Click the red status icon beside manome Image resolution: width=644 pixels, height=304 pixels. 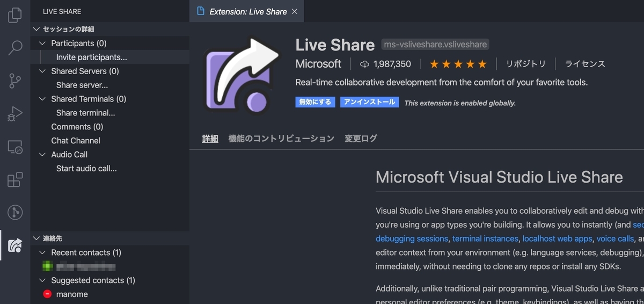coord(47,294)
